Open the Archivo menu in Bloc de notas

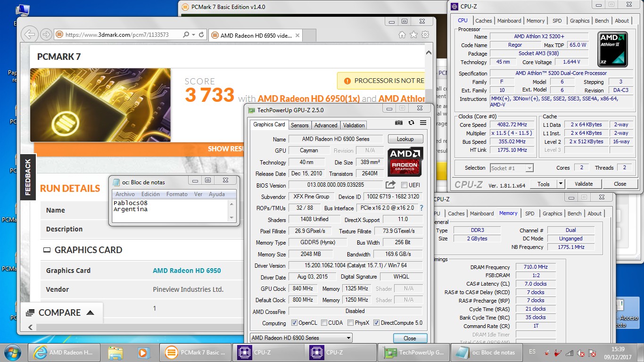[125, 194]
